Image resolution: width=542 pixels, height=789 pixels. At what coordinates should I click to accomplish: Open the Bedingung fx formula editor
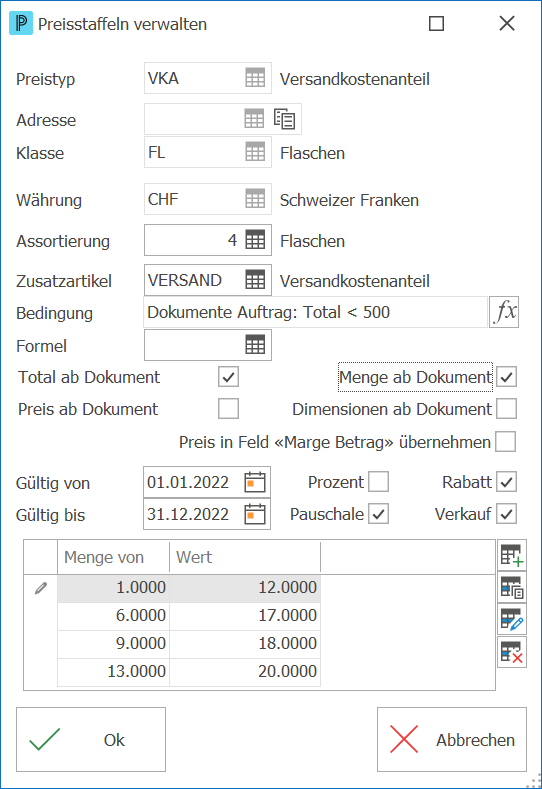point(504,312)
